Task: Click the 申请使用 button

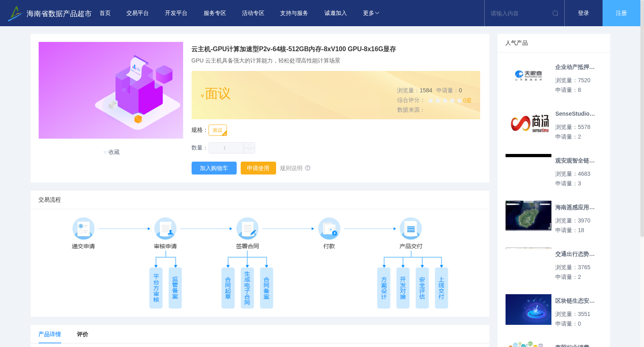Action: point(258,168)
